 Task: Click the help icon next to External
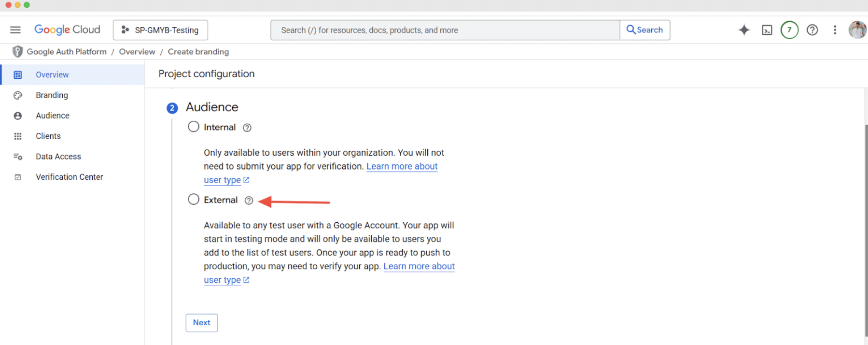pyautogui.click(x=249, y=201)
